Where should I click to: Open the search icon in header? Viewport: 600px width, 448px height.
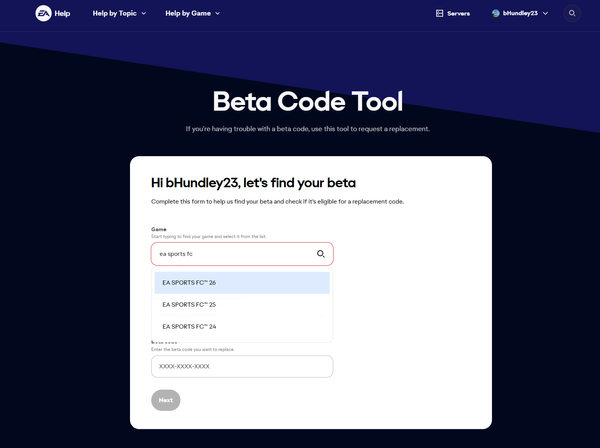[x=572, y=13]
